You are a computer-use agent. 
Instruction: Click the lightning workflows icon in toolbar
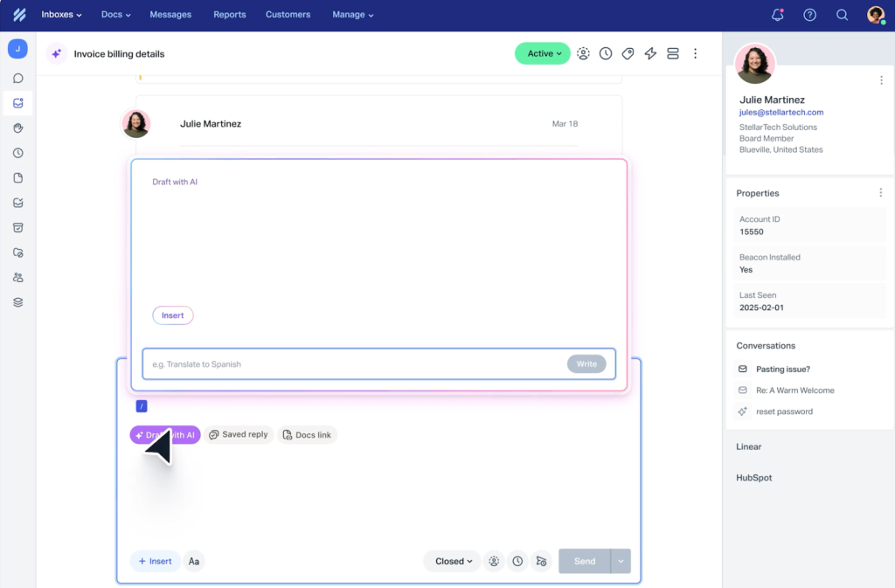coord(650,53)
